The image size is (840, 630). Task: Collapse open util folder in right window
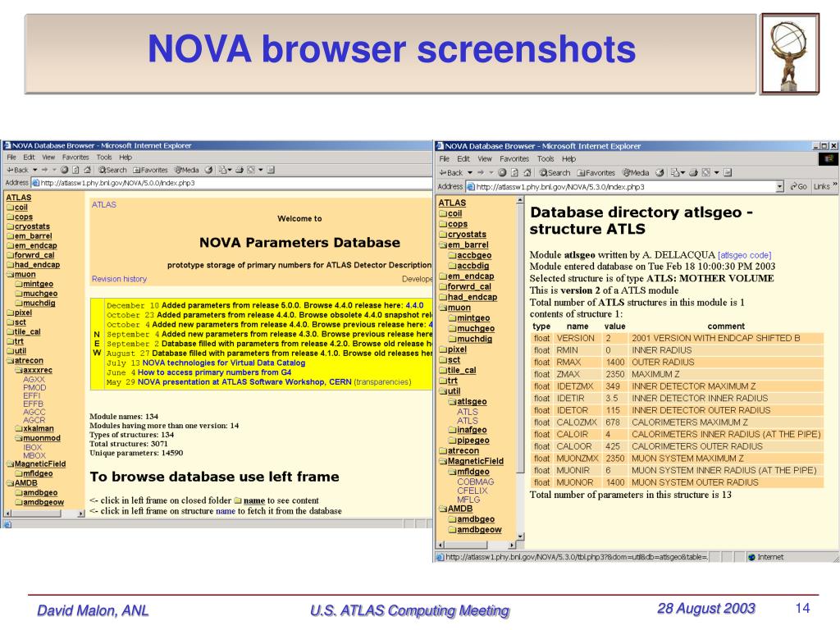[x=443, y=391]
